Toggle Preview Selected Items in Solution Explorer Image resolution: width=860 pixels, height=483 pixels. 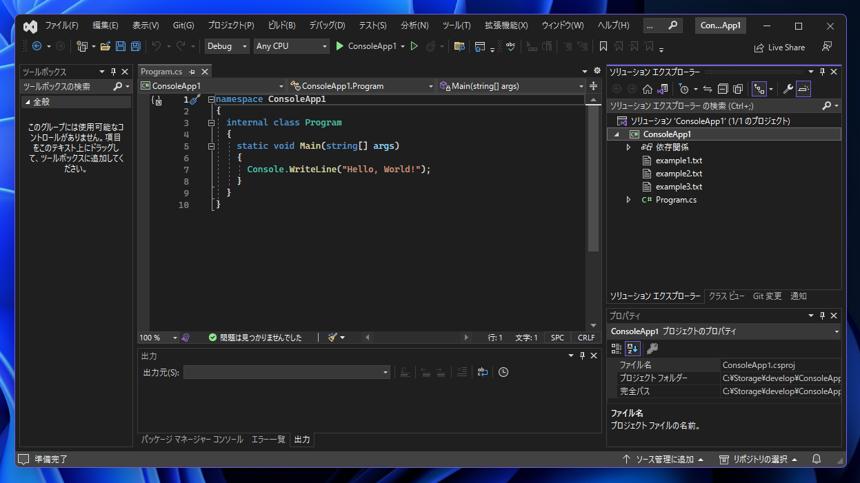(x=804, y=89)
